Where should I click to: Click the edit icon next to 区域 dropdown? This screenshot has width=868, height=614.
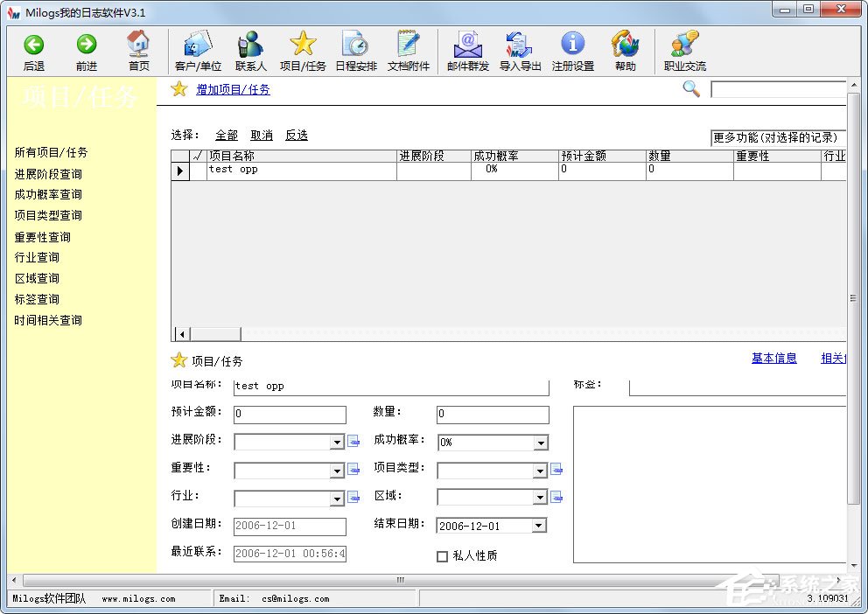pyautogui.click(x=556, y=497)
